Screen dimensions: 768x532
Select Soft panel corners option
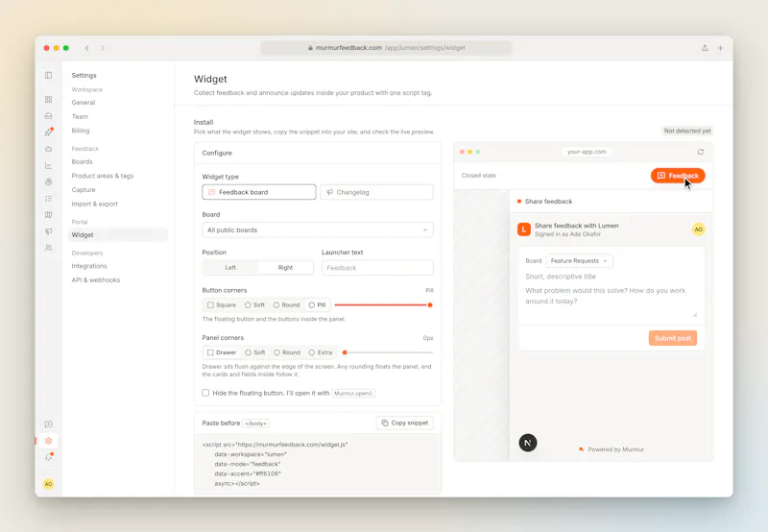pos(255,352)
